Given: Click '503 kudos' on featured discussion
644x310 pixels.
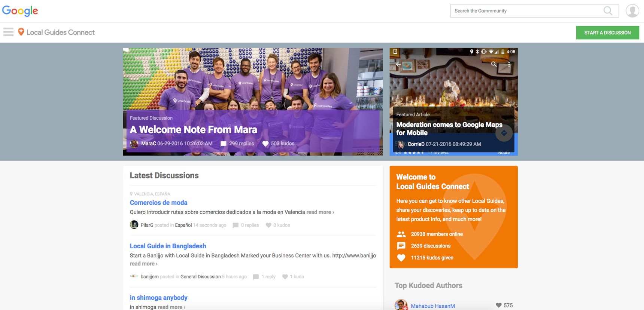Looking at the screenshot, I should (283, 144).
